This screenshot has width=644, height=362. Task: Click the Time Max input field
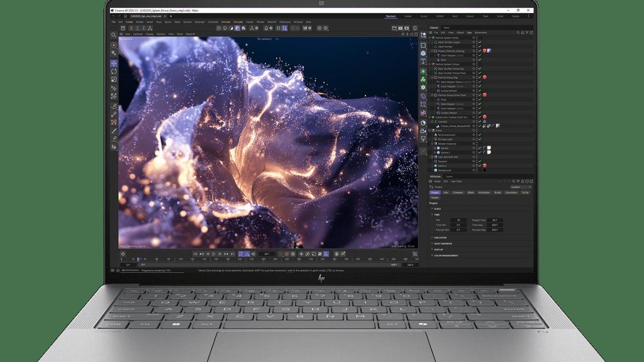495,225
